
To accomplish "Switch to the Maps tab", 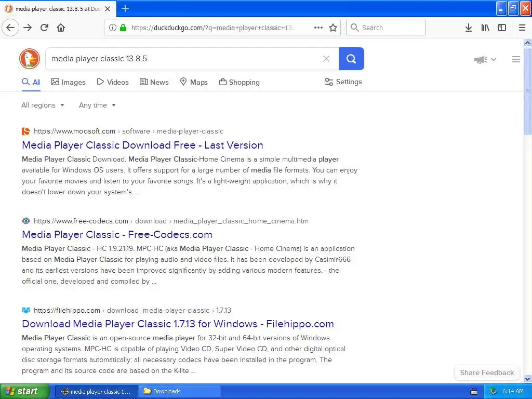I will pos(194,82).
